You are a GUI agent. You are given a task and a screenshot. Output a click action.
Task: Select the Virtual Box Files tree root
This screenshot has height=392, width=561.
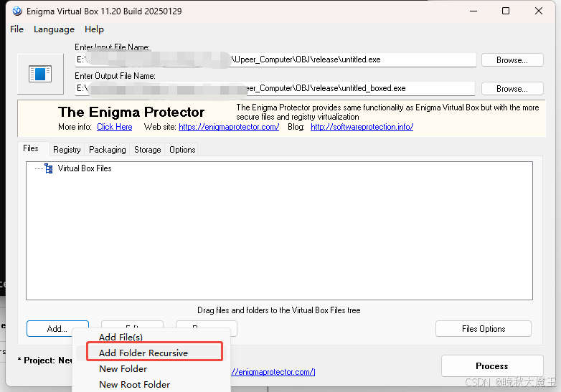click(85, 168)
